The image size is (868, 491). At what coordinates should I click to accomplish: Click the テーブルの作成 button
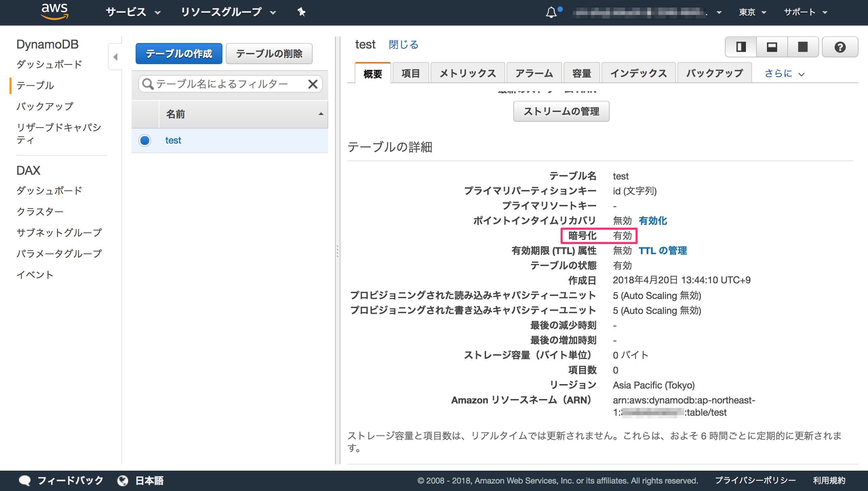[179, 54]
